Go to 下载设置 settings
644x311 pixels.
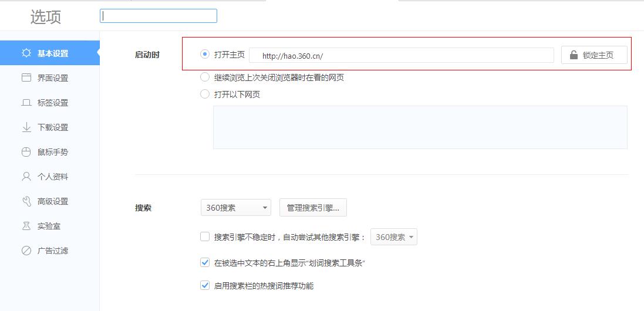[50, 127]
